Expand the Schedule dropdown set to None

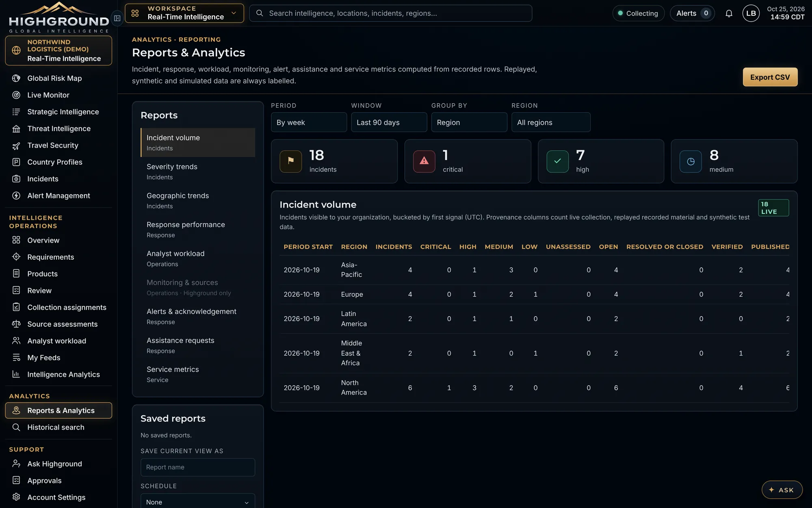tap(198, 501)
